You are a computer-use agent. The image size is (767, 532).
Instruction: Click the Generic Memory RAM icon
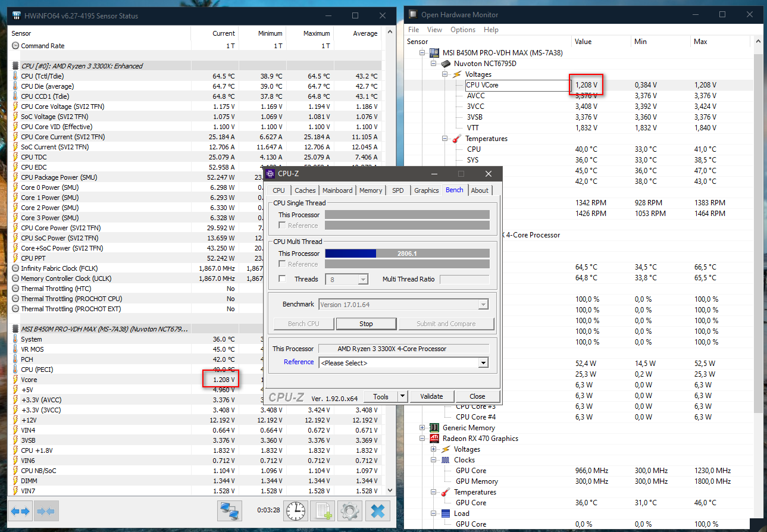tap(434, 428)
